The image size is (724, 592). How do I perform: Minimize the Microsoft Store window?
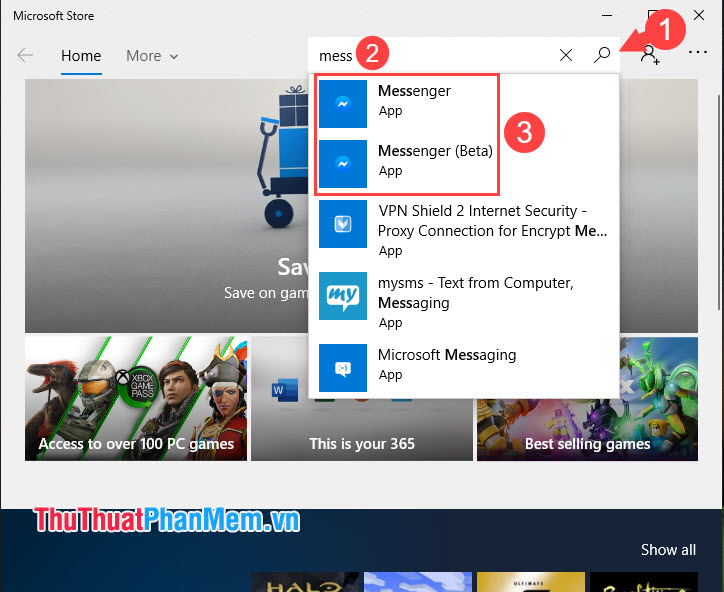click(607, 15)
